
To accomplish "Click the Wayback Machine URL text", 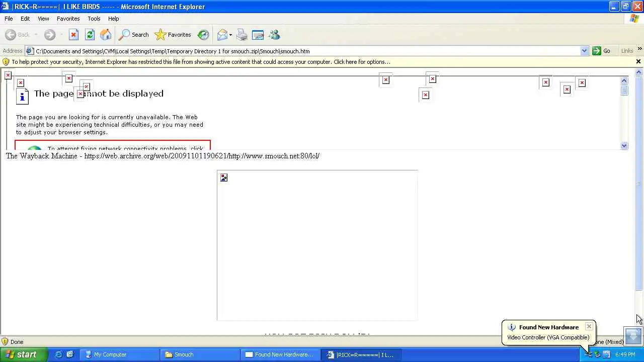I will [x=202, y=156].
